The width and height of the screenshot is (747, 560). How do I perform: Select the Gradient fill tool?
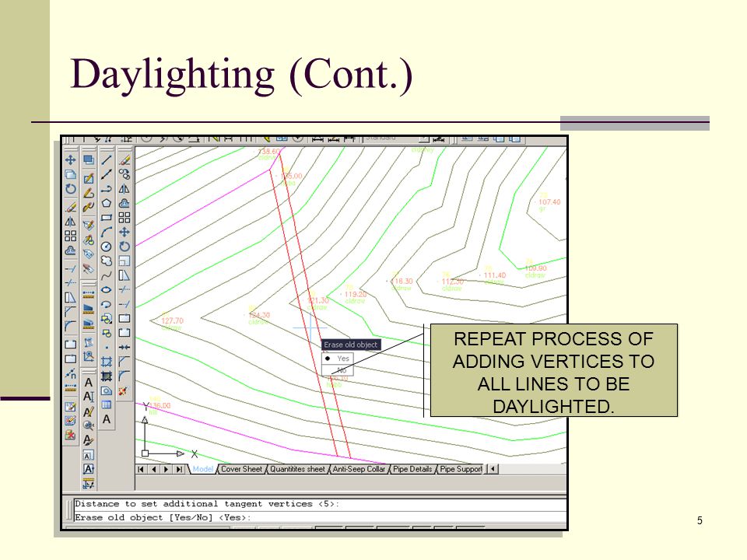107,376
